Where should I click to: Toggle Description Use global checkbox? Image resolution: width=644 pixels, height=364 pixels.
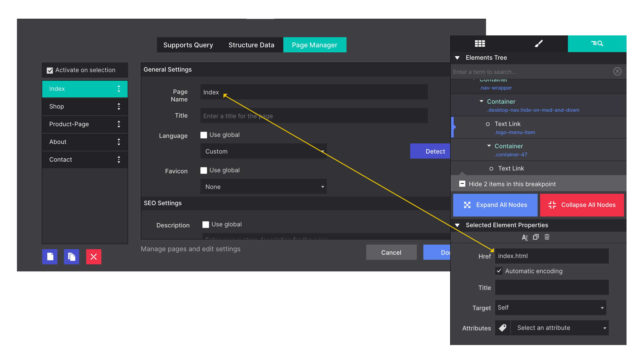(x=205, y=224)
